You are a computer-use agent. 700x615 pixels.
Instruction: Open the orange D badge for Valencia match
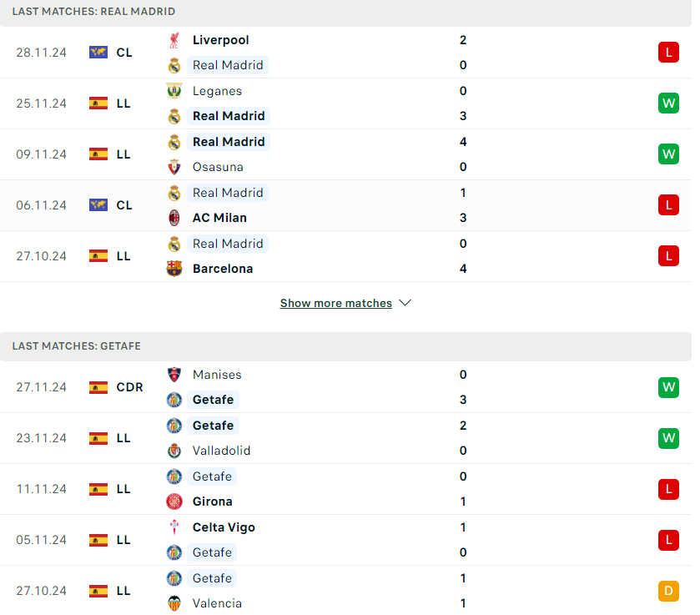[668, 591]
